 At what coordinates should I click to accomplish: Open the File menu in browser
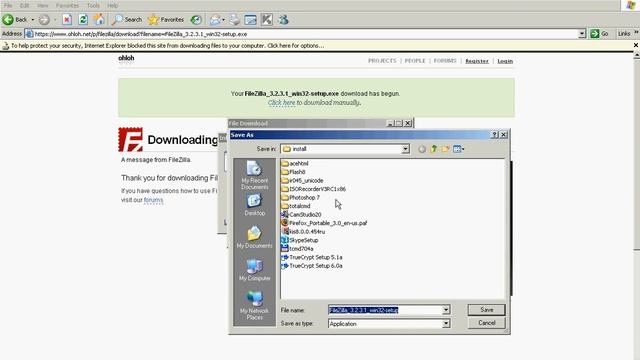[x=8, y=5]
